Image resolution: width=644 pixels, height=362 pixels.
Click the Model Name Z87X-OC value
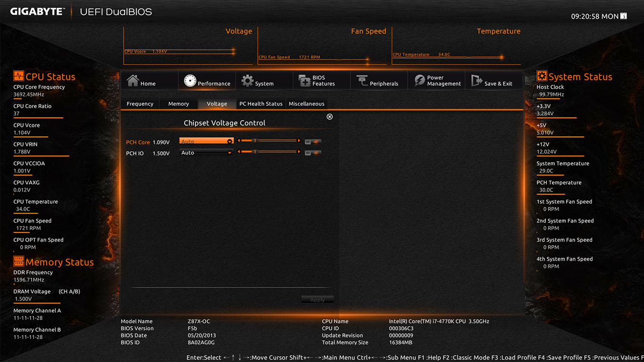click(x=199, y=321)
